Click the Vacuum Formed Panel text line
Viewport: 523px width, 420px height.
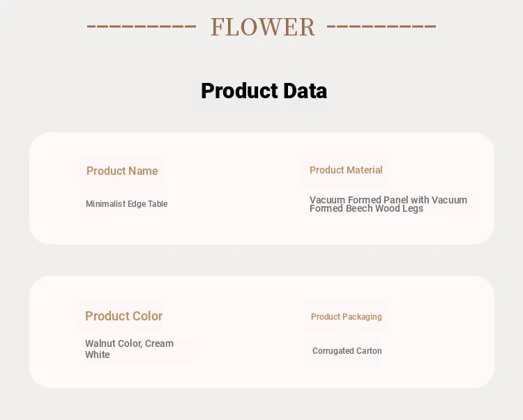(x=388, y=200)
